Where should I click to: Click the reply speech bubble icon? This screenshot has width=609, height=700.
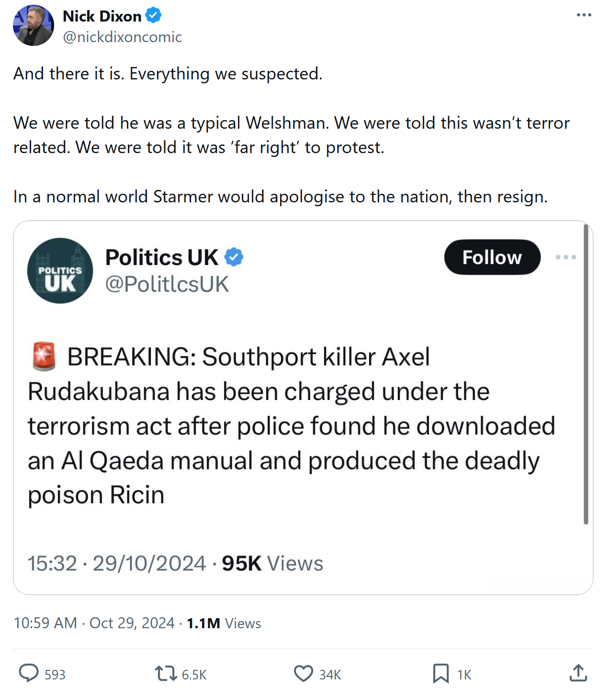[29, 673]
